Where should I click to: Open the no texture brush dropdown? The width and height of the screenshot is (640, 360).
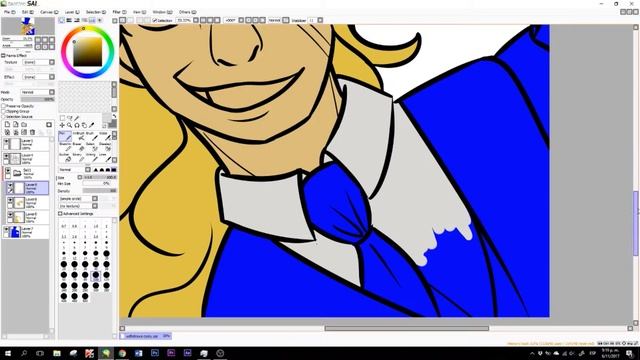click(x=95, y=206)
